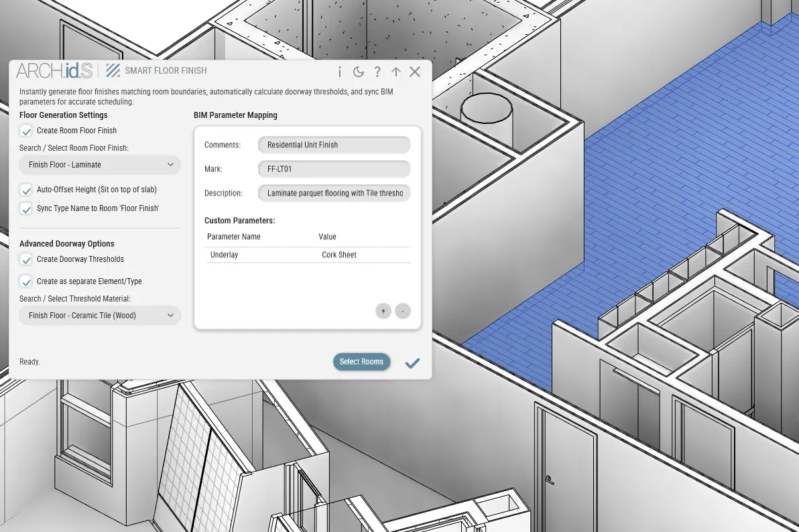799x532 pixels.
Task: Confirm with the blue checkmark icon
Action: 412,363
